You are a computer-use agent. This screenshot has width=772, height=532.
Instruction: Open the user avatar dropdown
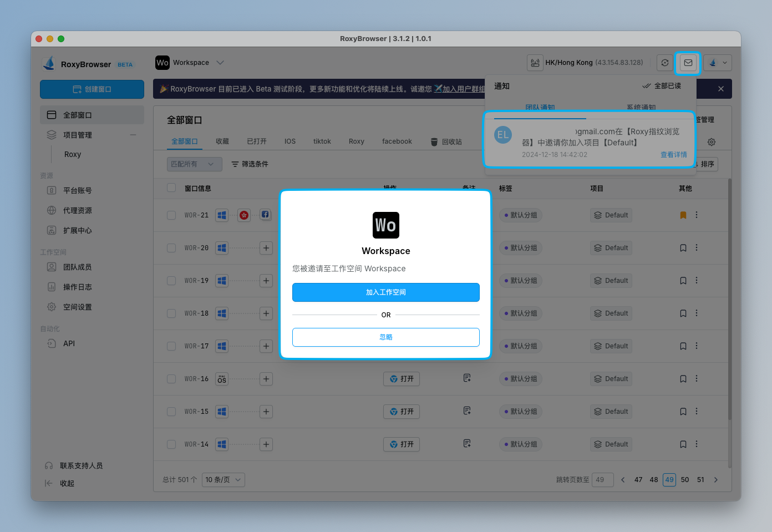point(718,63)
